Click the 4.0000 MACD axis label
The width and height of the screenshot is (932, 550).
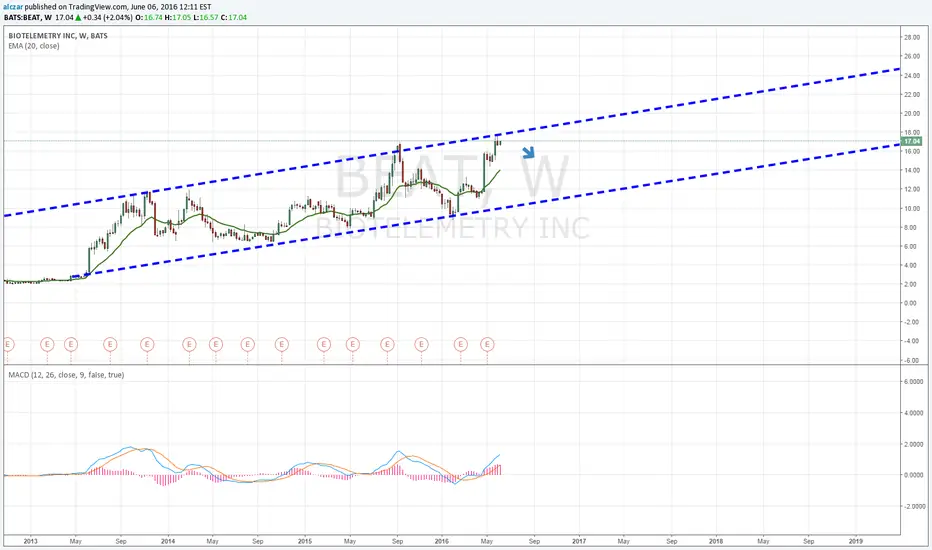tap(914, 413)
